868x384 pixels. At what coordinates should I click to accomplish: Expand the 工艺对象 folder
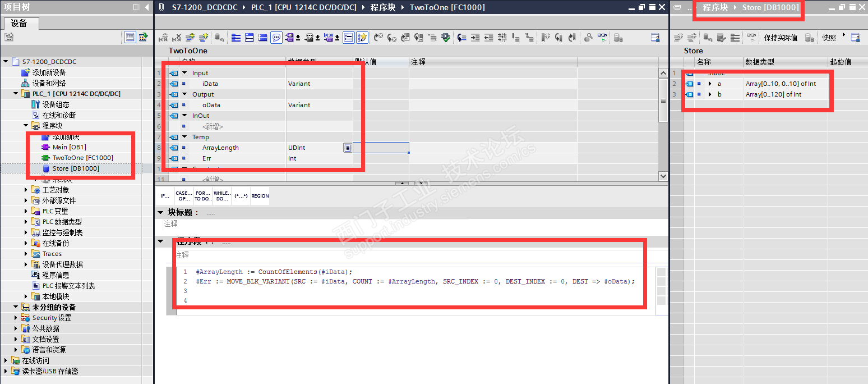click(x=26, y=190)
